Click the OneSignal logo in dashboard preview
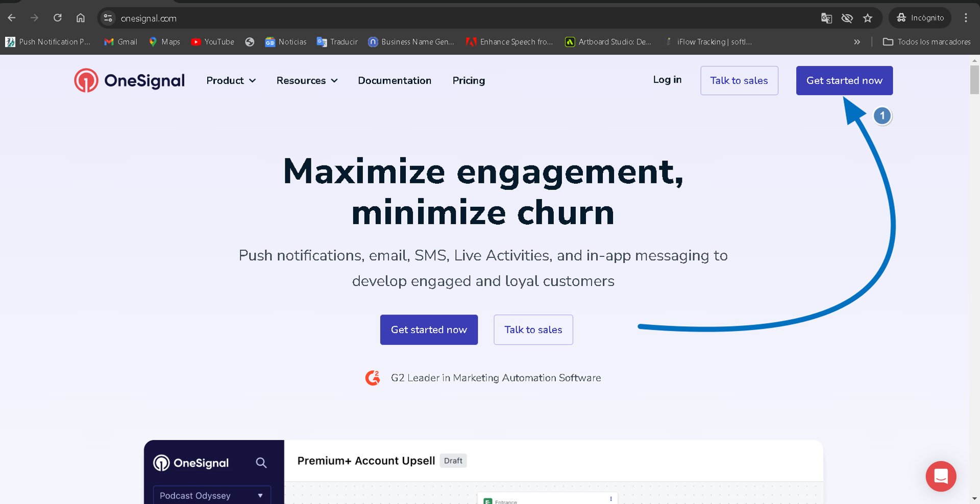Image resolution: width=980 pixels, height=504 pixels. pos(191,463)
